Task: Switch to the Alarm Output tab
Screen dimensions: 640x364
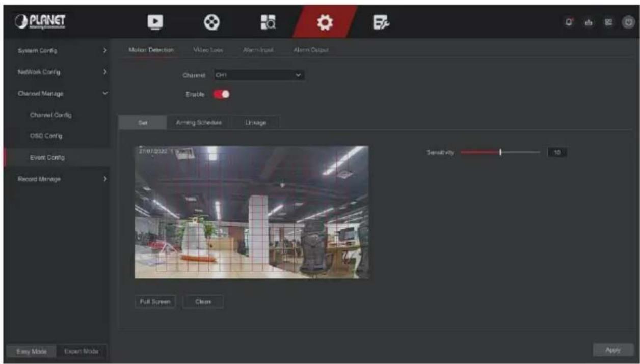Action: (311, 50)
